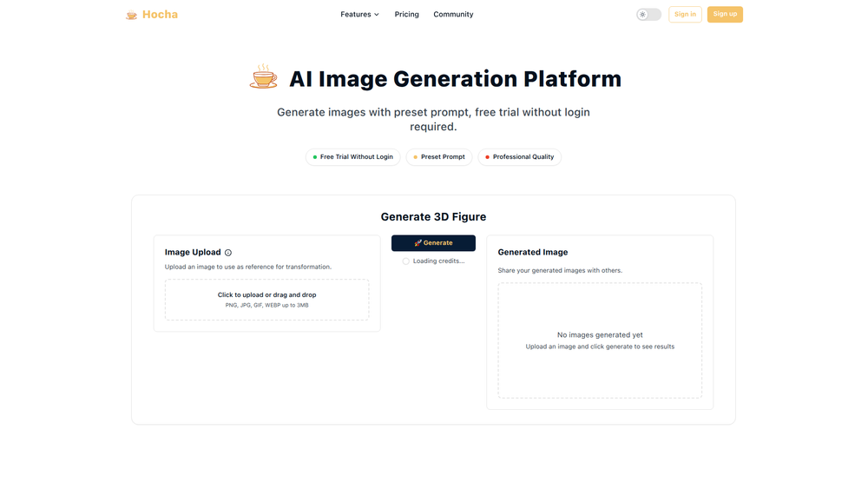The width and height of the screenshot is (868, 489).
Task: Go to the Community page
Action: (453, 15)
